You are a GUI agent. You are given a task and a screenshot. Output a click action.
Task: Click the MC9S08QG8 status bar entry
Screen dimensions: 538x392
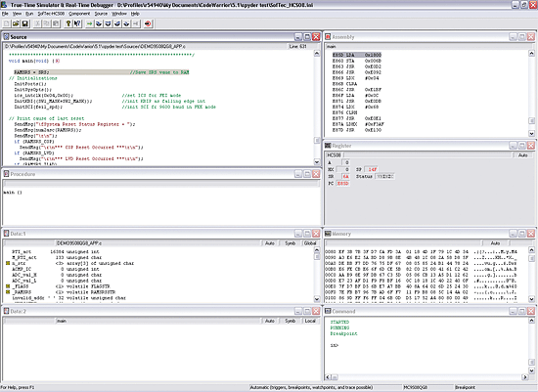pyautogui.click(x=415, y=387)
